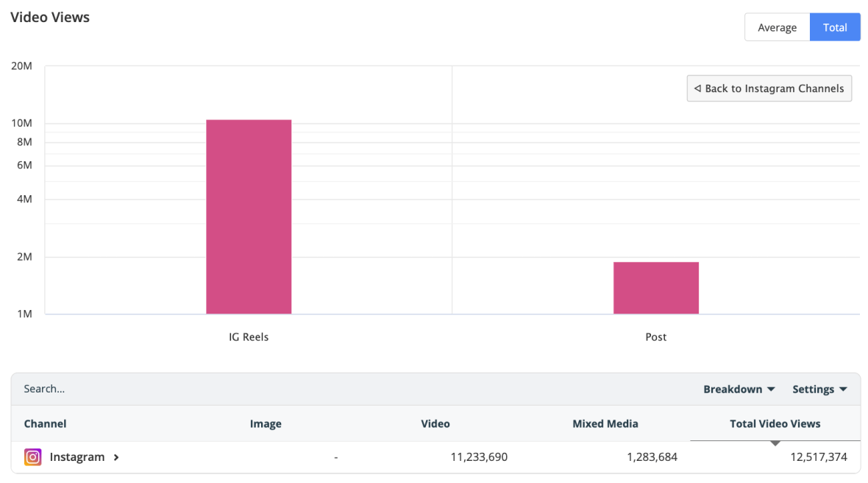The image size is (868, 483).
Task: Switch to Average view
Action: point(777,27)
